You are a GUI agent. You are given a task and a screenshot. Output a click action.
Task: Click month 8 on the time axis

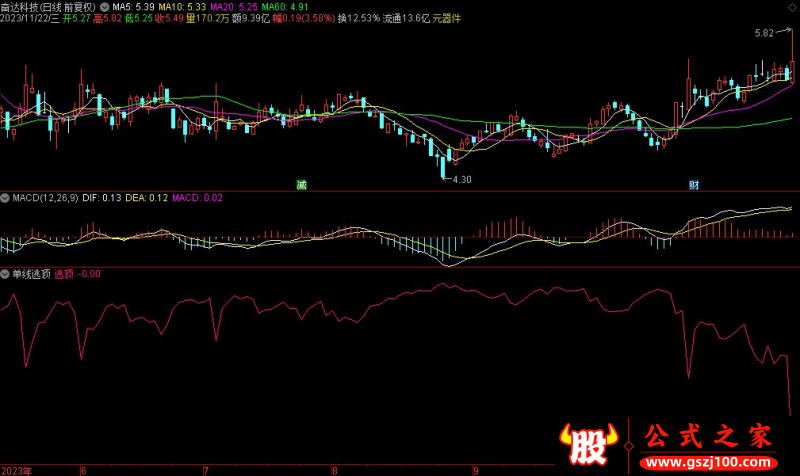coord(336,469)
